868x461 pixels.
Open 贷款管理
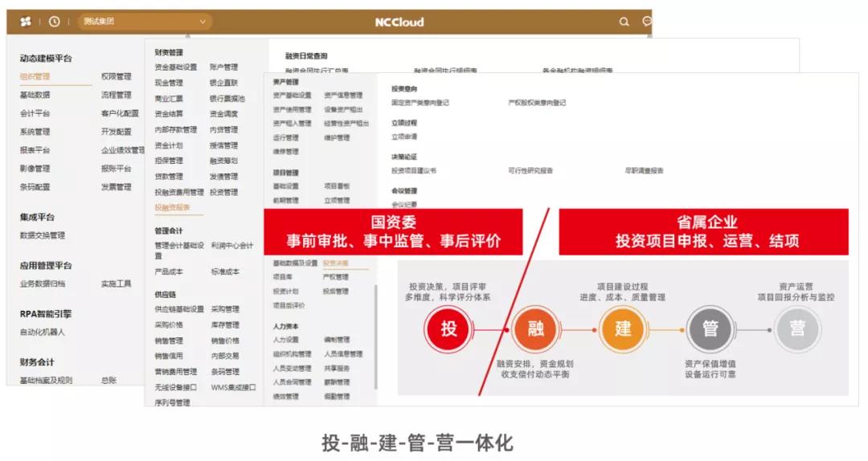(169, 177)
